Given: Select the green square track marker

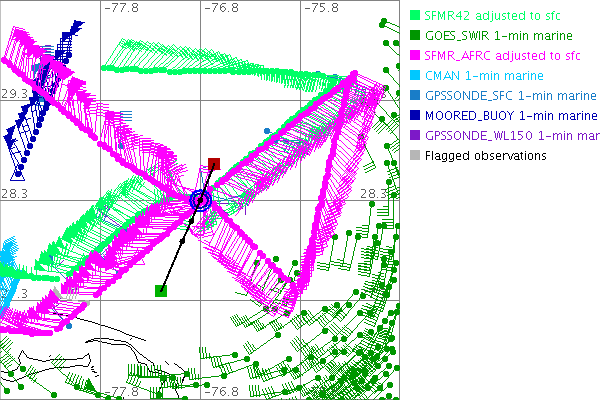Looking at the screenshot, I should click(161, 291).
